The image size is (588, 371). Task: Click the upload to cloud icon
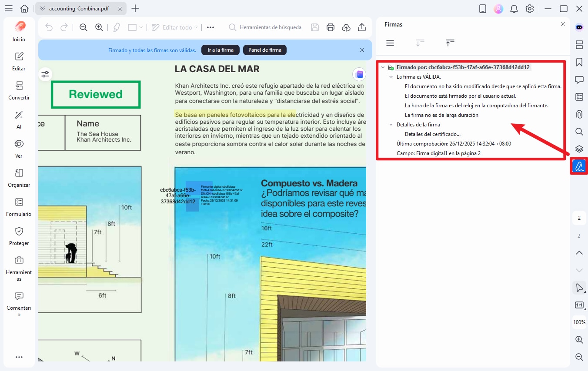(x=346, y=27)
